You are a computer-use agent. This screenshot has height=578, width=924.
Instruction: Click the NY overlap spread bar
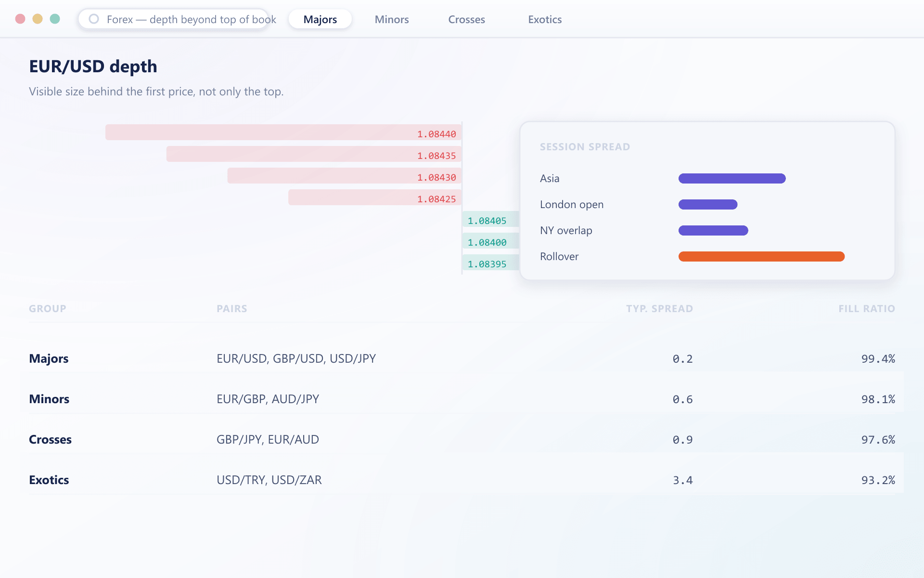pyautogui.click(x=713, y=231)
